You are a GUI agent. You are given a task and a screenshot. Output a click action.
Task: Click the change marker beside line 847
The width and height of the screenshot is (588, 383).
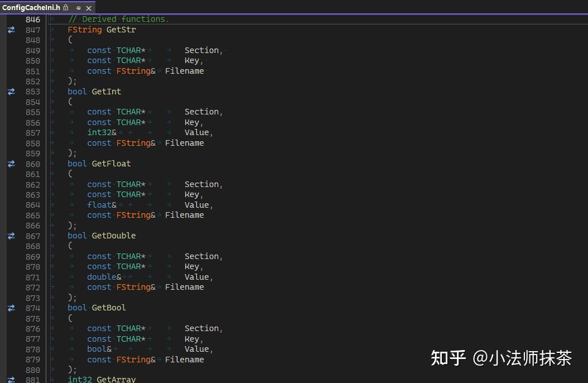(x=11, y=30)
